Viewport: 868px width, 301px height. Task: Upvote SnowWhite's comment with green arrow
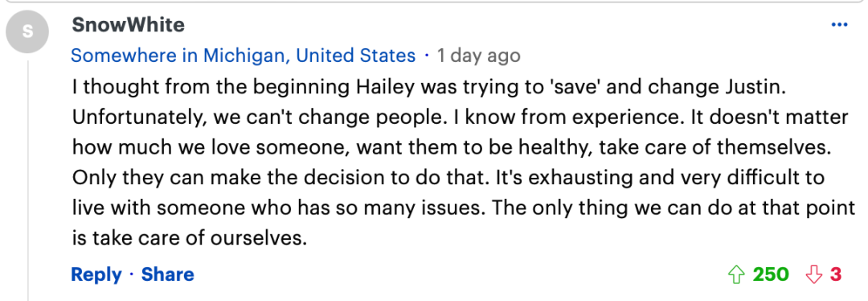coord(735,274)
